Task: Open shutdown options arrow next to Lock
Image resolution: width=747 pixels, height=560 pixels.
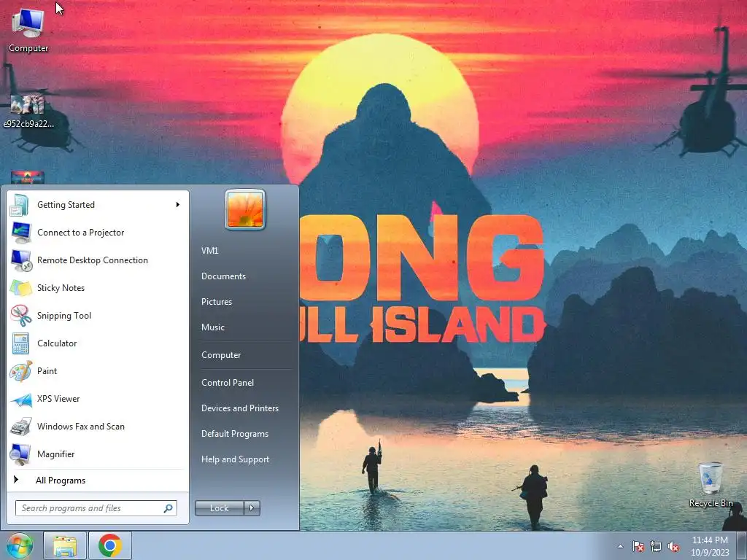Action: [x=252, y=508]
